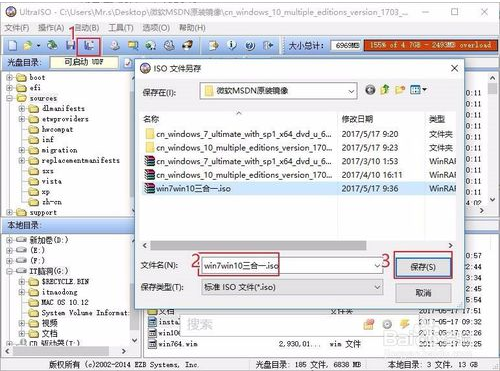Click the Help question mark icon
The width and height of the screenshot is (500, 371).
click(250, 45)
